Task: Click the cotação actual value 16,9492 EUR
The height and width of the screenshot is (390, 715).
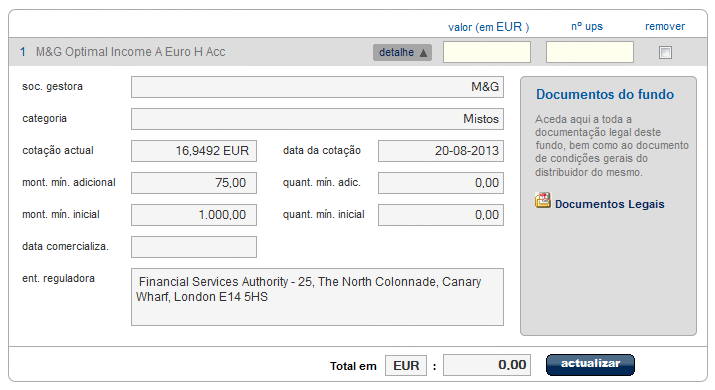Action: (194, 151)
